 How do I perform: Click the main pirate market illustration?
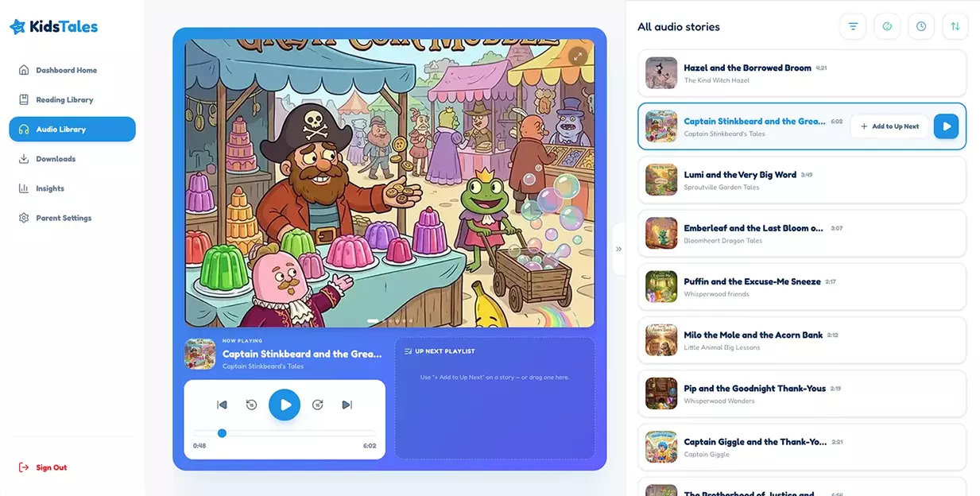[389, 183]
